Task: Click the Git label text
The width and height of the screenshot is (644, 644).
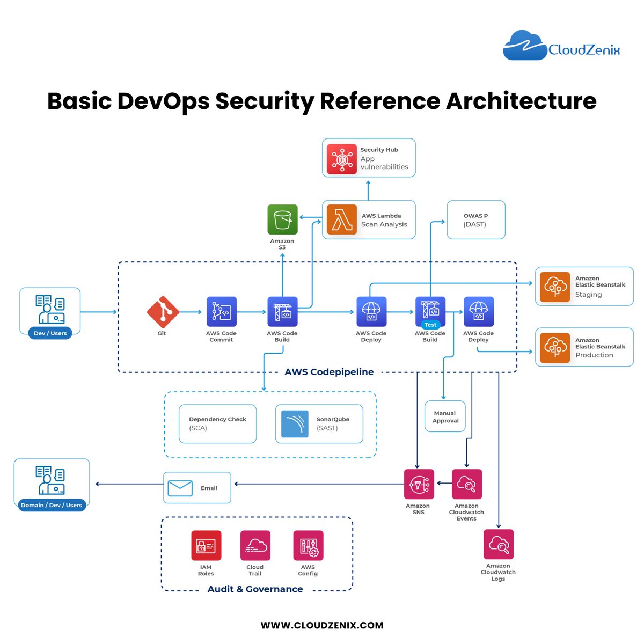Action: coord(162,333)
